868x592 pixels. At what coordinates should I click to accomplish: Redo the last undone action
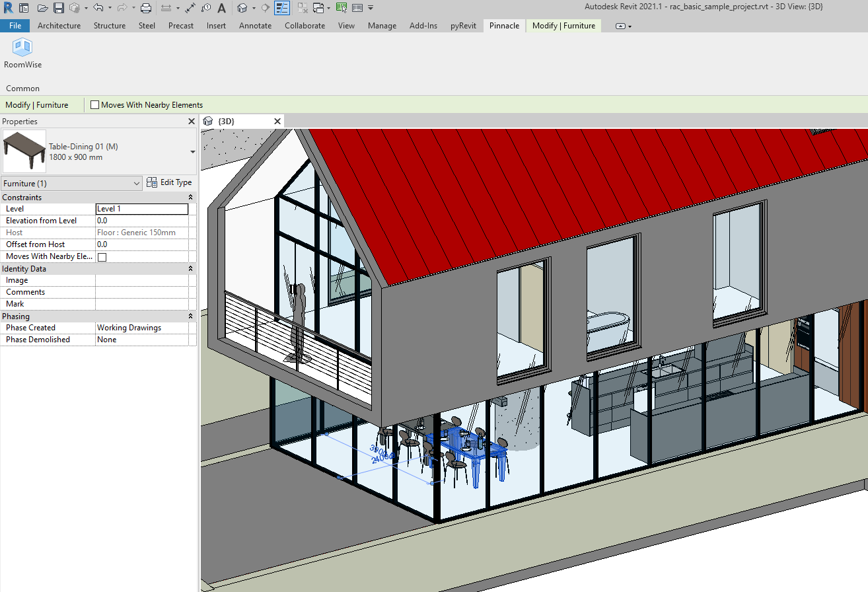pos(122,8)
